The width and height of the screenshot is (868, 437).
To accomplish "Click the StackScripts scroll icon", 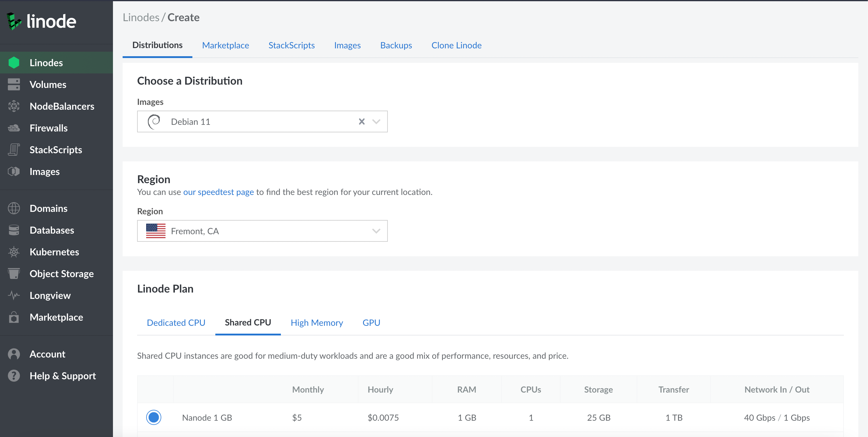I will pyautogui.click(x=14, y=150).
